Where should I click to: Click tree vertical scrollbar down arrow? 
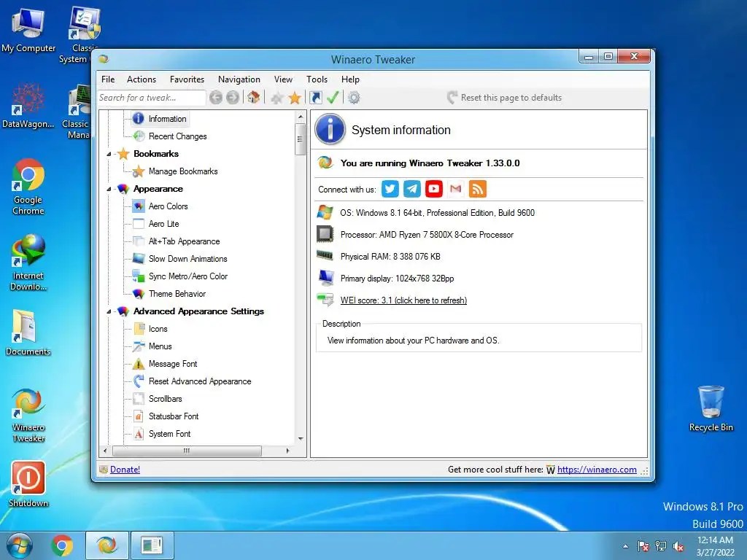301,438
